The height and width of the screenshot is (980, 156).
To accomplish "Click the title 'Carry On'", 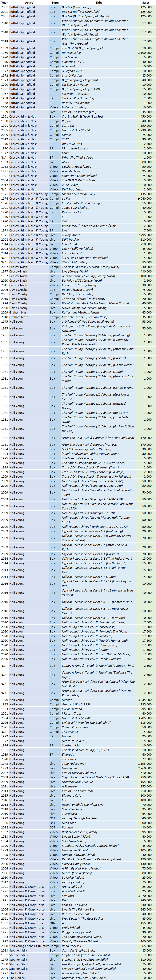I will click(x=68, y=126).
